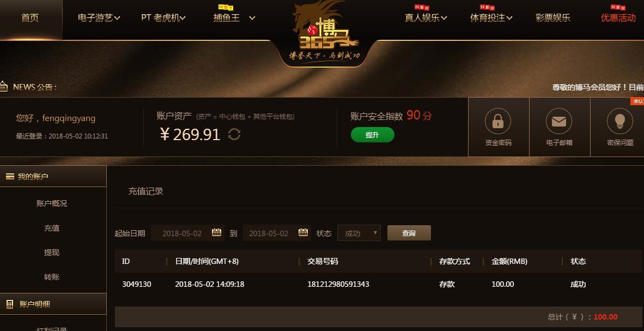Open the 彩票娱乐 menu item
The width and height of the screenshot is (644, 331).
[x=553, y=17]
